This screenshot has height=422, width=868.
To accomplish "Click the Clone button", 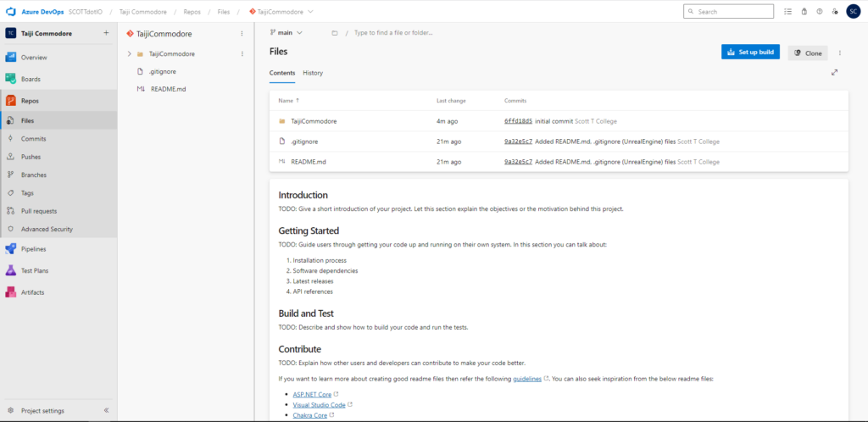I will 807,53.
